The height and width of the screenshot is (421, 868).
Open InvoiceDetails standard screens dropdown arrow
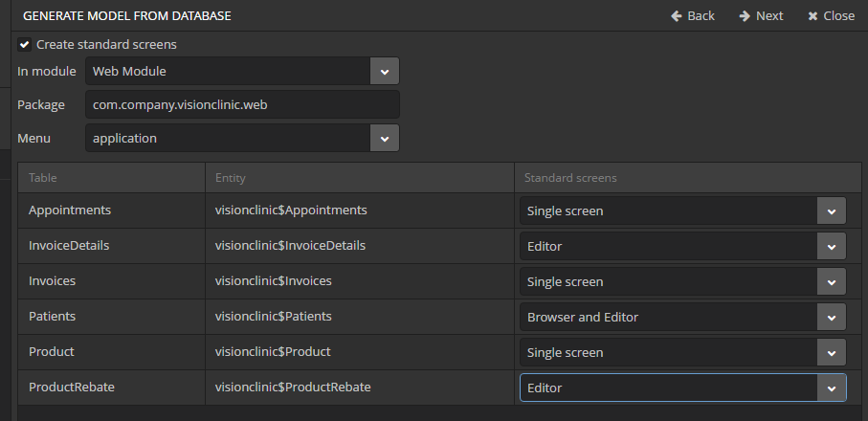(x=831, y=247)
